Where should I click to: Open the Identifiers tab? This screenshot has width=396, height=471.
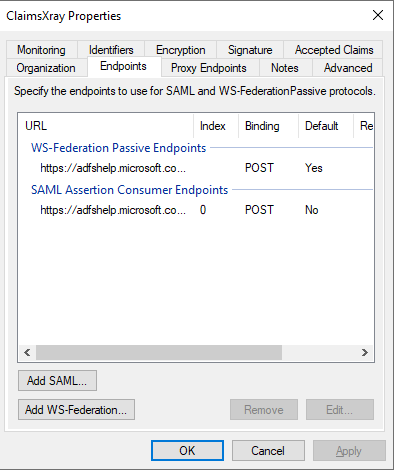[x=111, y=50]
